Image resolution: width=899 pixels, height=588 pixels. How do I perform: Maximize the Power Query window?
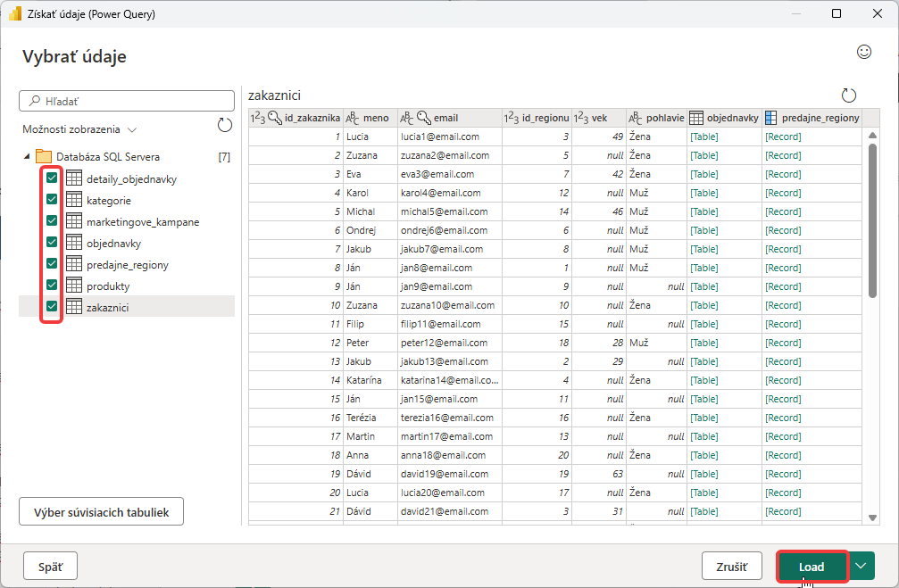coord(837,13)
